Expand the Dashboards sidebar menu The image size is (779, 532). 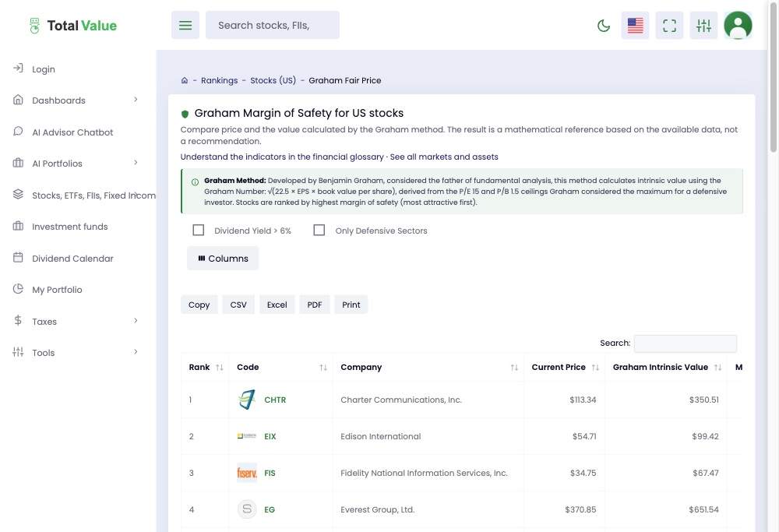(x=76, y=100)
